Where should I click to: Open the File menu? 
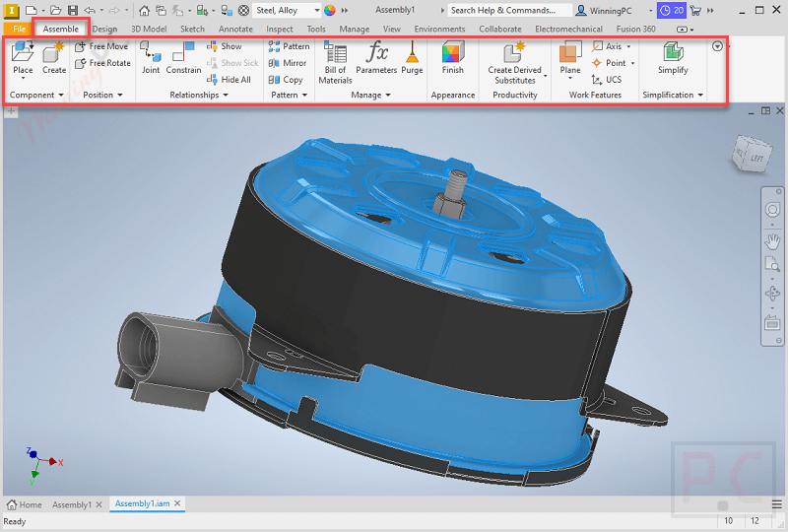pyautogui.click(x=19, y=29)
